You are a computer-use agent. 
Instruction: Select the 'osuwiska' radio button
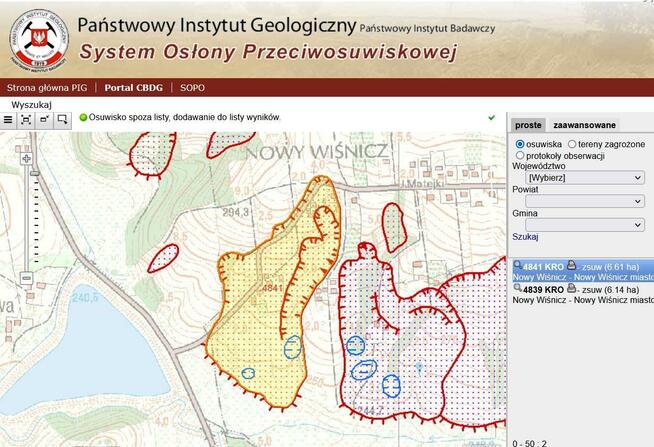pyautogui.click(x=520, y=144)
